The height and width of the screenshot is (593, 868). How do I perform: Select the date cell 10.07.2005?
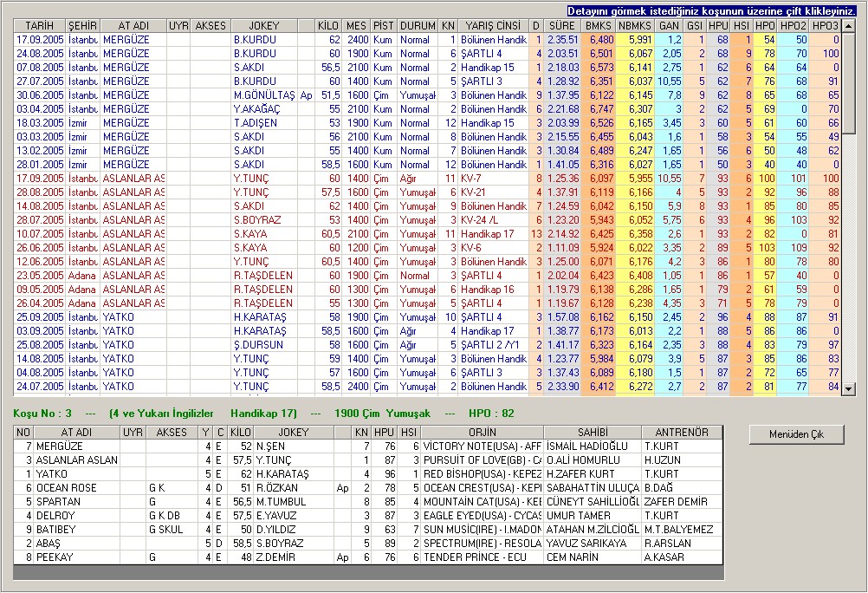pyautogui.click(x=40, y=234)
